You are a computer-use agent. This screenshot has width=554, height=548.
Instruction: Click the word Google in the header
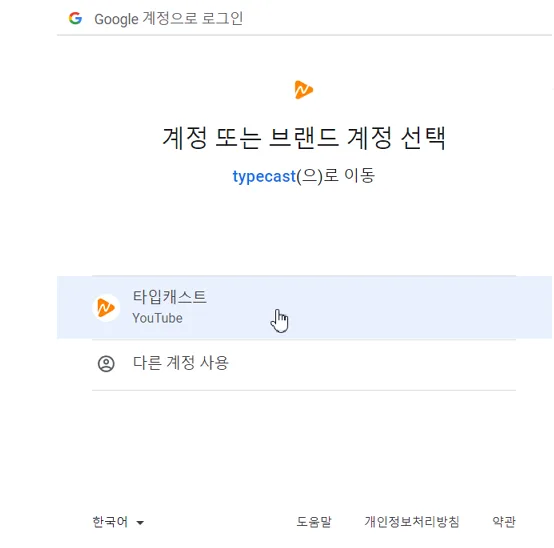pyautogui.click(x=116, y=19)
